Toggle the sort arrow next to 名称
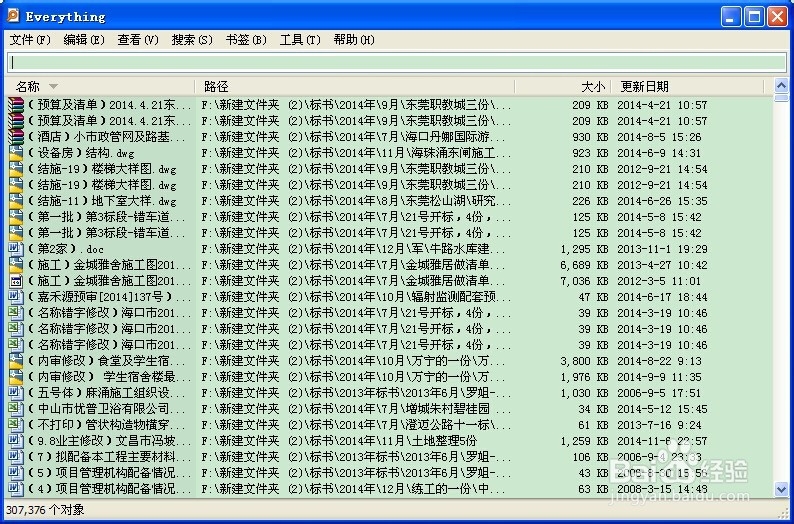Screen dimensions: 794x524 [53, 87]
